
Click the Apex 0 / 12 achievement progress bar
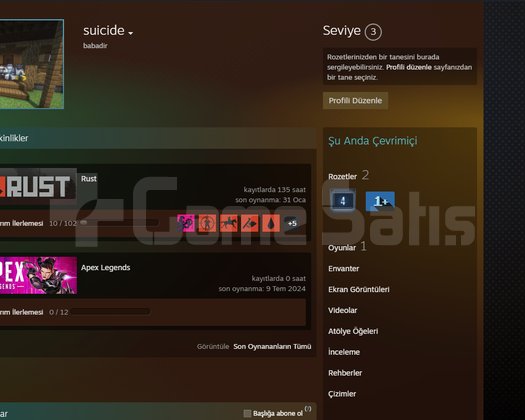[110, 312]
